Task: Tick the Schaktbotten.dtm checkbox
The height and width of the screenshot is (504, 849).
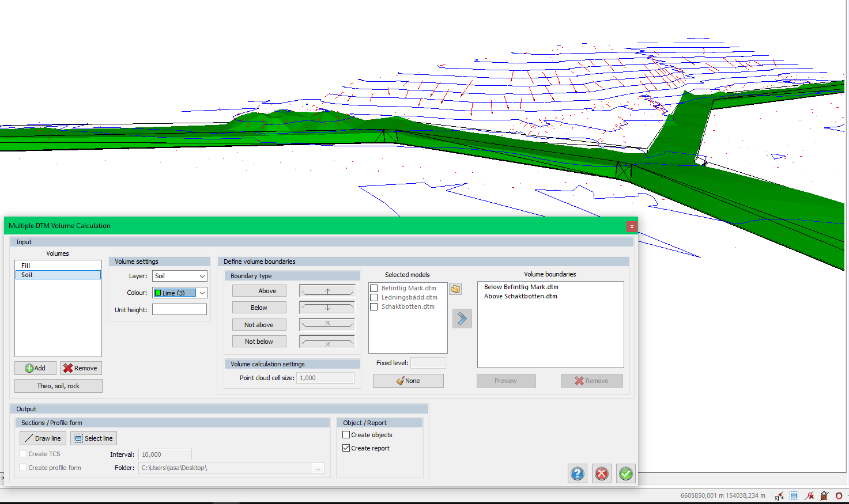Action: 374,306
